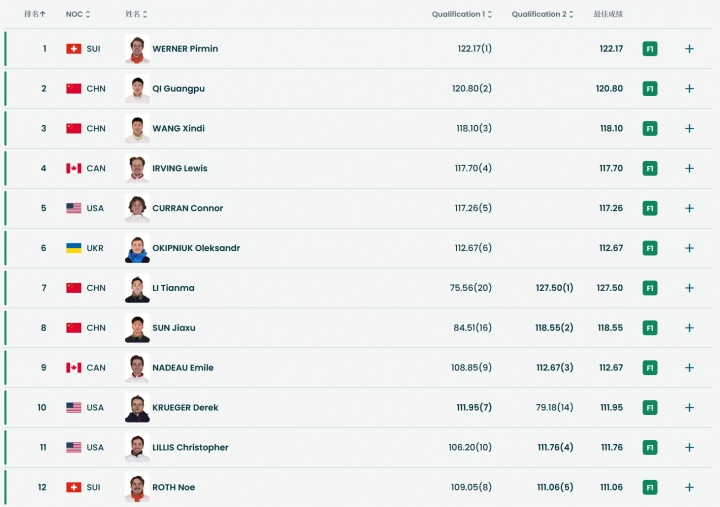Click the China flag next to WANG Xindi

(73, 128)
